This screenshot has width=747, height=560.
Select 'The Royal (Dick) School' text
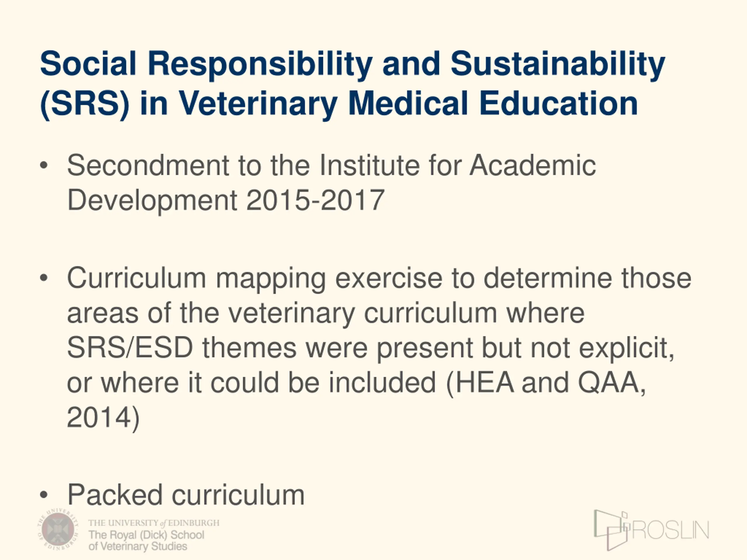146,535
